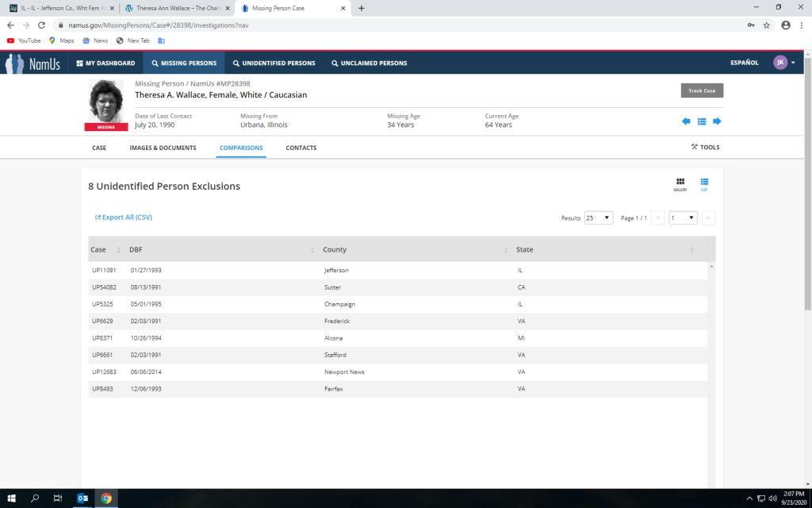Open Outlook from the taskbar
The image size is (812, 508).
tap(82, 498)
